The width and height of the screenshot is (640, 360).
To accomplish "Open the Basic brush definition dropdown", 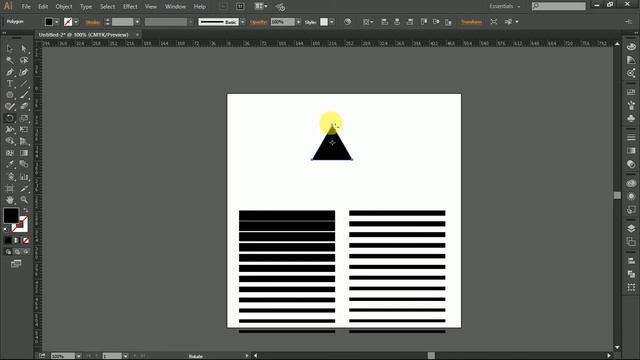I will click(243, 22).
